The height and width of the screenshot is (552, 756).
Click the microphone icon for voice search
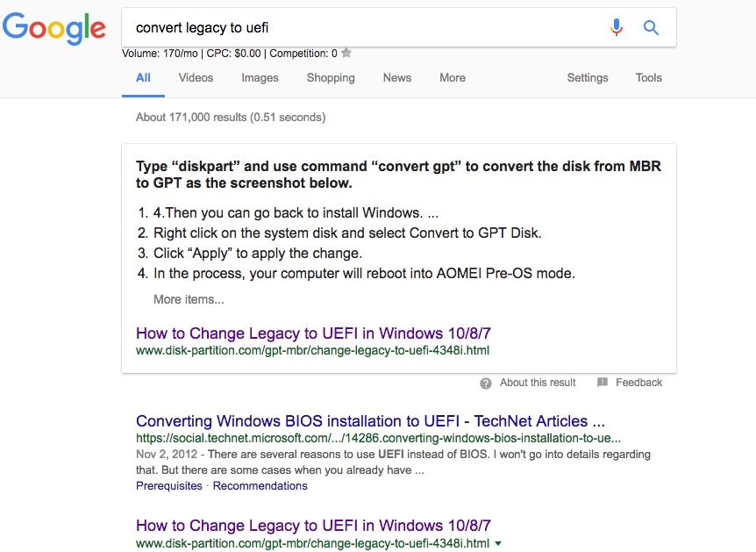pos(617,27)
